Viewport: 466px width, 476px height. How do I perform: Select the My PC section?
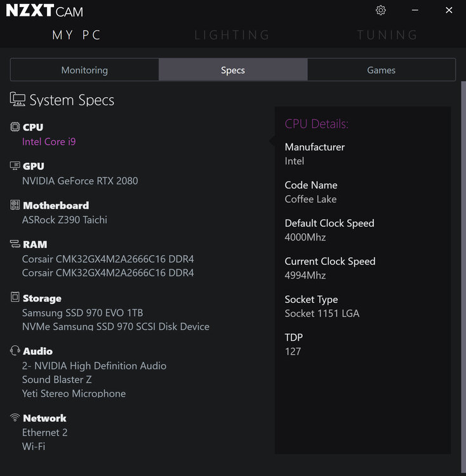[77, 35]
